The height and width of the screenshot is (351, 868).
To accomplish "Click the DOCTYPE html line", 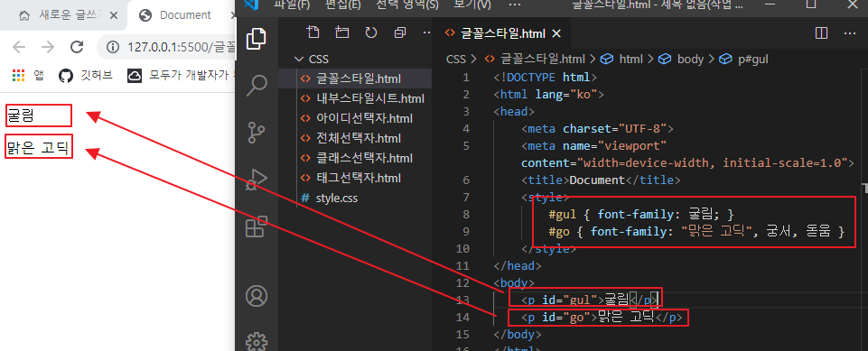I will (x=546, y=77).
